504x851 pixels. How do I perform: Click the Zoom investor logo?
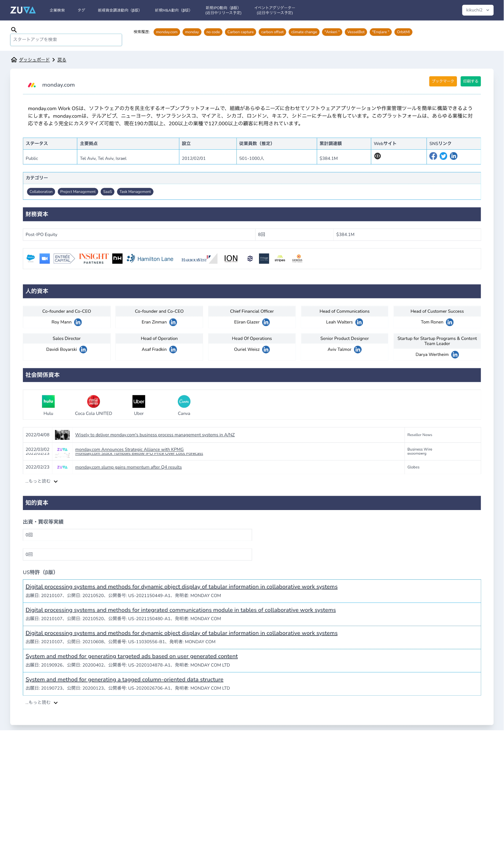(45, 259)
